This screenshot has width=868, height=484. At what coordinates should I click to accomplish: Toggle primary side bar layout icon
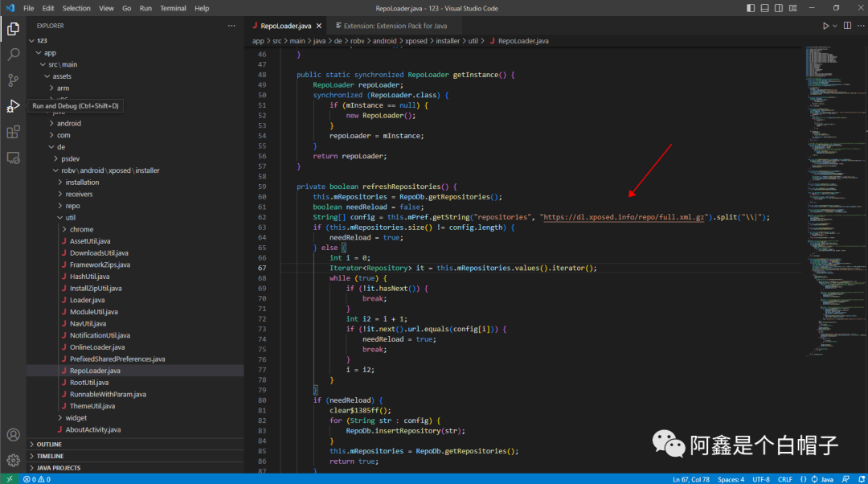click(751, 8)
